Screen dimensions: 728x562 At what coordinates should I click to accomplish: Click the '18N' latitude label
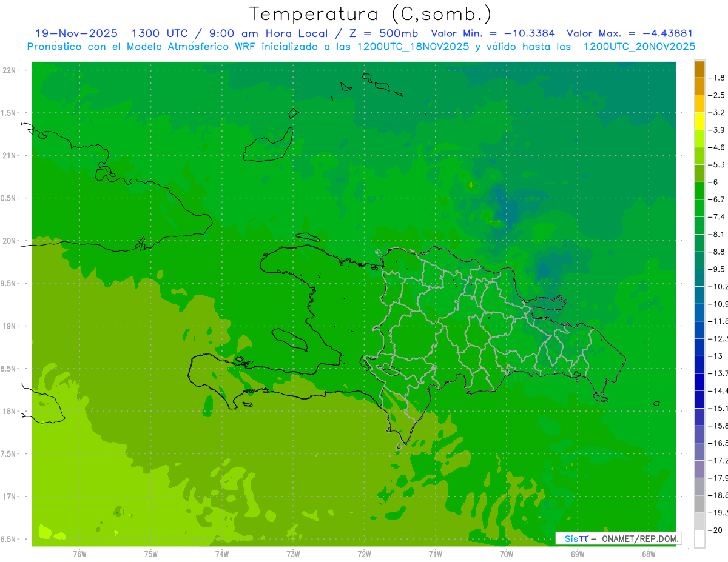click(x=10, y=411)
